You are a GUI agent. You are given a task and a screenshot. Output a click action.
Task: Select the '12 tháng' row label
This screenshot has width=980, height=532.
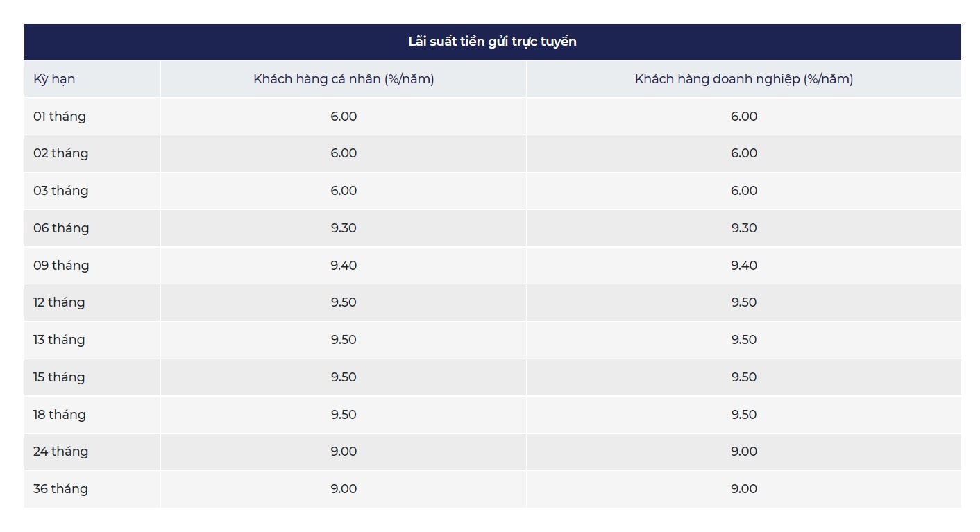(59, 302)
